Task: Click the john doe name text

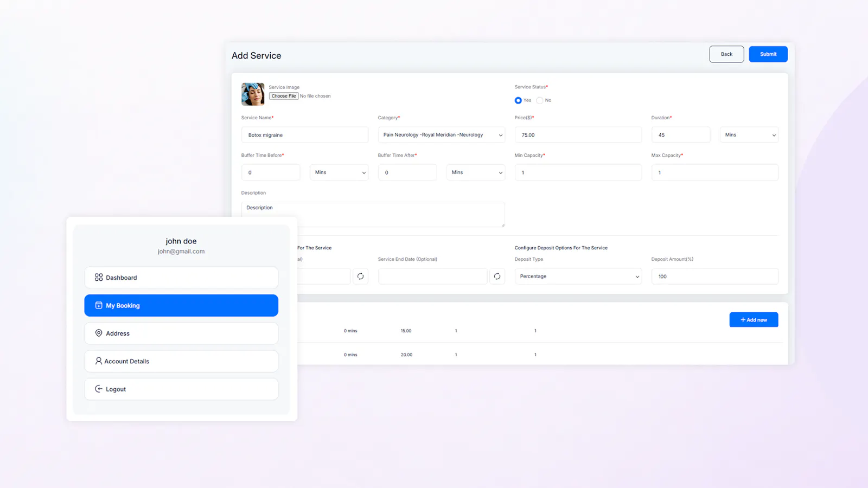Action: point(181,241)
